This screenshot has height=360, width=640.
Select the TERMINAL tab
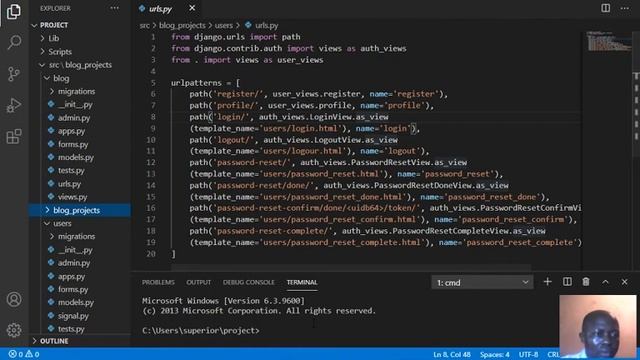302,282
